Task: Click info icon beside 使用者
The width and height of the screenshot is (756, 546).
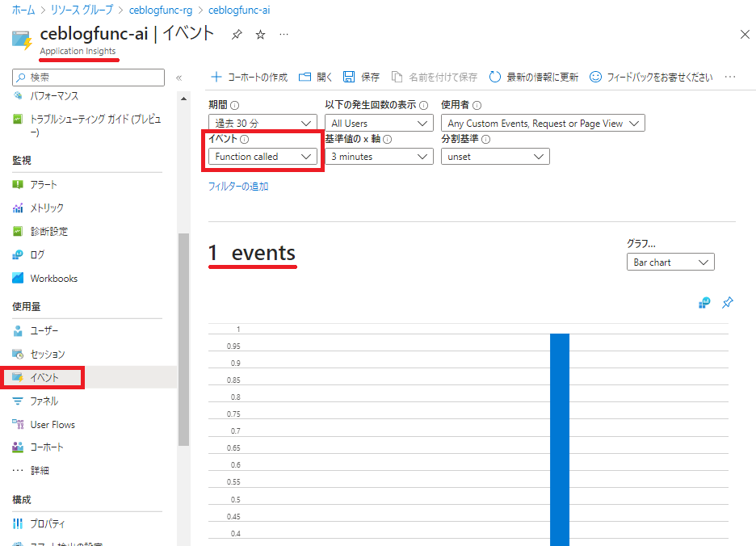Action: [x=477, y=105]
